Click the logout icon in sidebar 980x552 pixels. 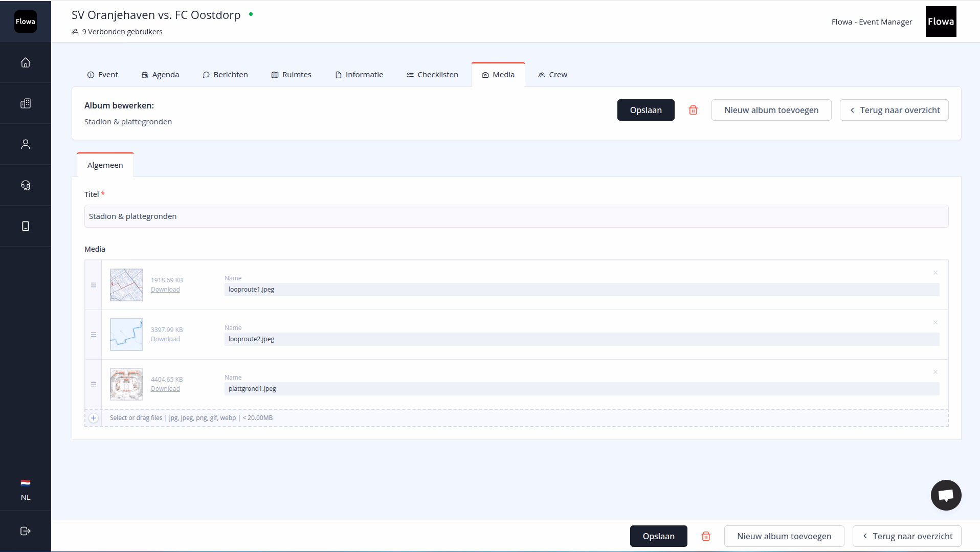26,531
